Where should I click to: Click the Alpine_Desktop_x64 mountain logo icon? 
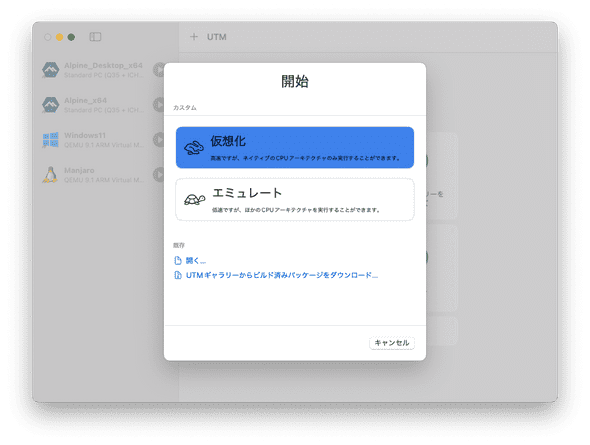tap(50, 70)
